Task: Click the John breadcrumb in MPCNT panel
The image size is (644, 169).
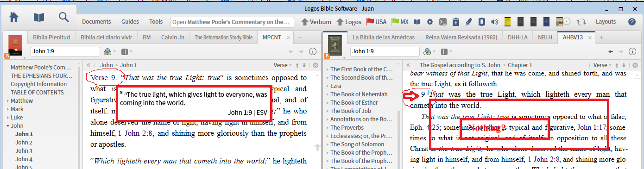Action: pos(107,65)
